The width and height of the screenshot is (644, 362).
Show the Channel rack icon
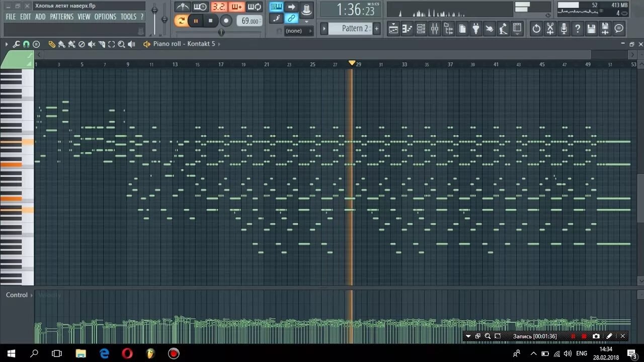coord(421,29)
